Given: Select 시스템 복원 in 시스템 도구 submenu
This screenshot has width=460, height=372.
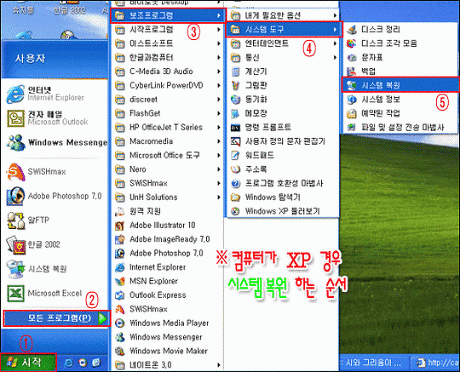Looking at the screenshot, I should pyautogui.click(x=400, y=85).
